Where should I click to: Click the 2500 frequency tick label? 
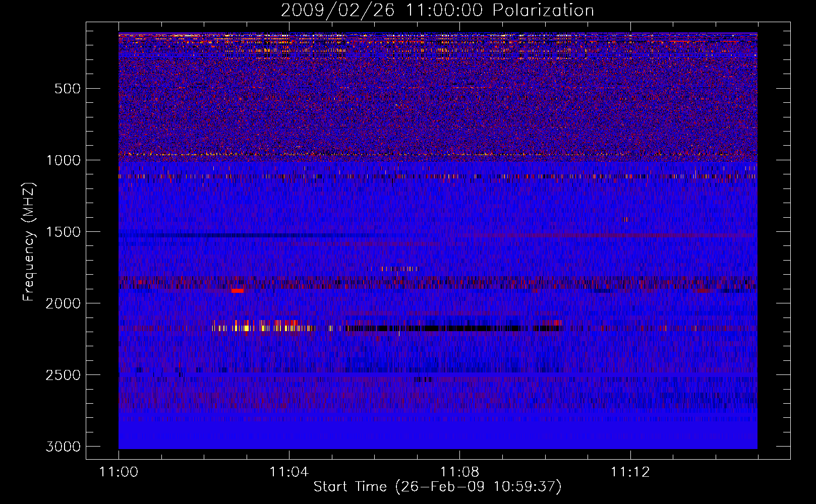63,375
